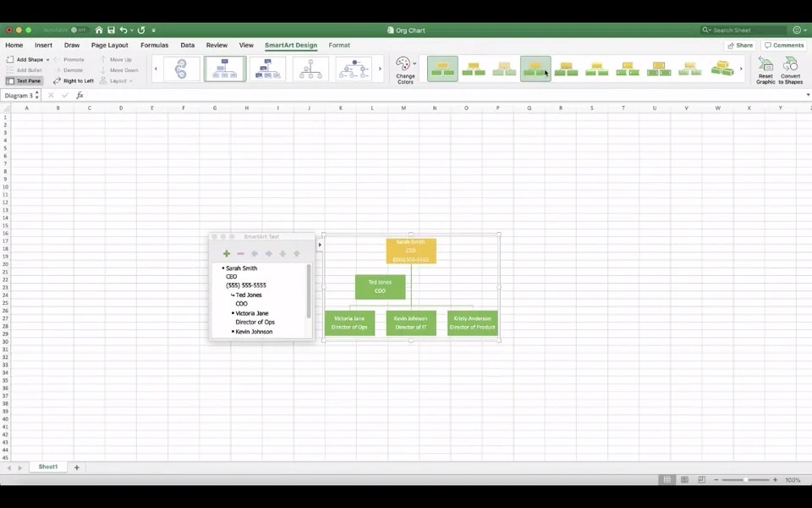The image size is (812, 508).
Task: Open the Formulas tab
Action: pyautogui.click(x=154, y=45)
